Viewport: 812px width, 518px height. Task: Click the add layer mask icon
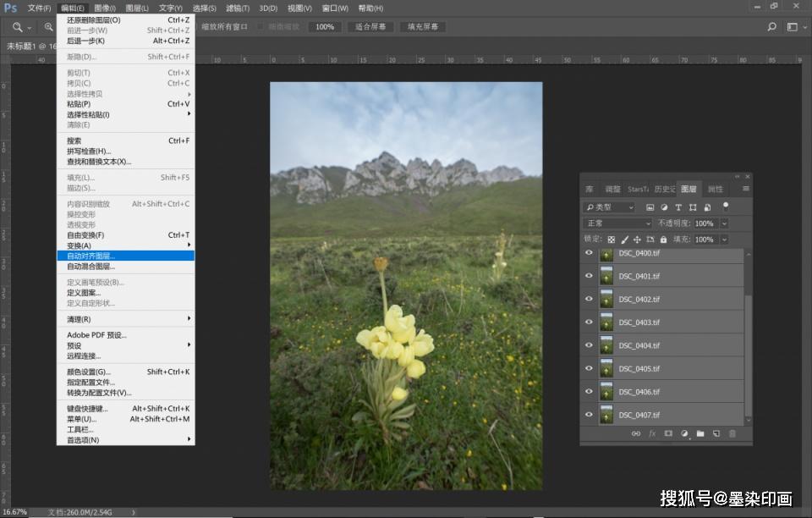(668, 433)
